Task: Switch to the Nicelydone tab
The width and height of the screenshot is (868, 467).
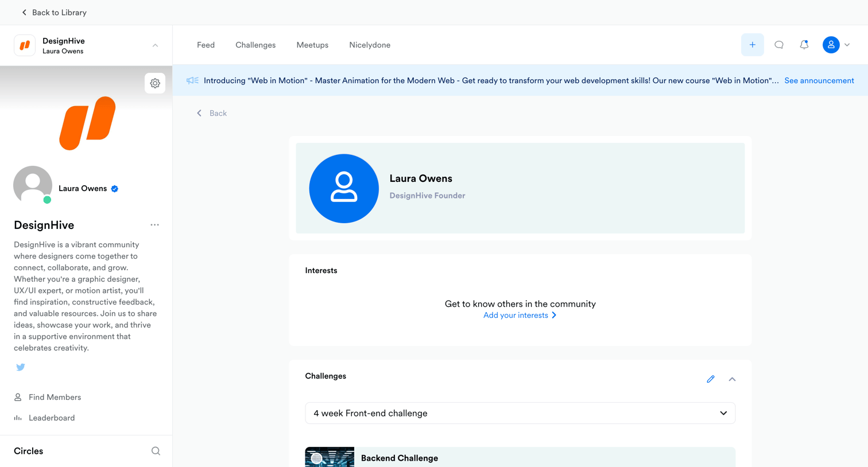Action: coord(370,45)
